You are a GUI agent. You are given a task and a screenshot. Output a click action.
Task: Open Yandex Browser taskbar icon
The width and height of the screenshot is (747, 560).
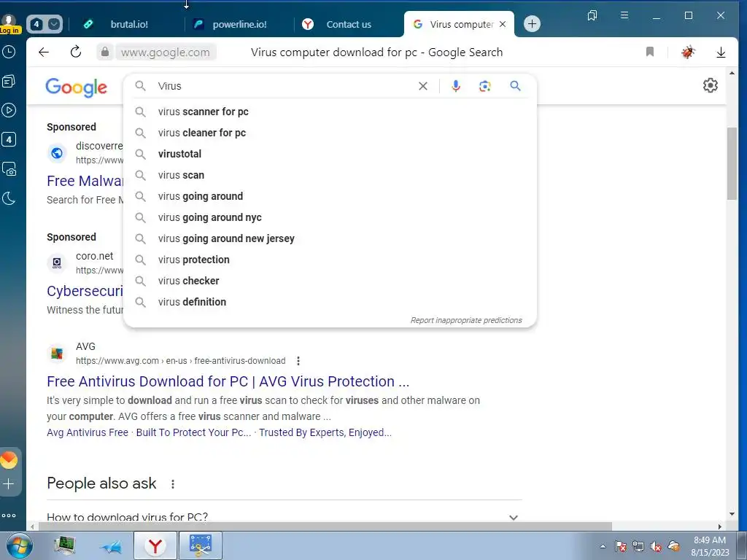coord(155,545)
